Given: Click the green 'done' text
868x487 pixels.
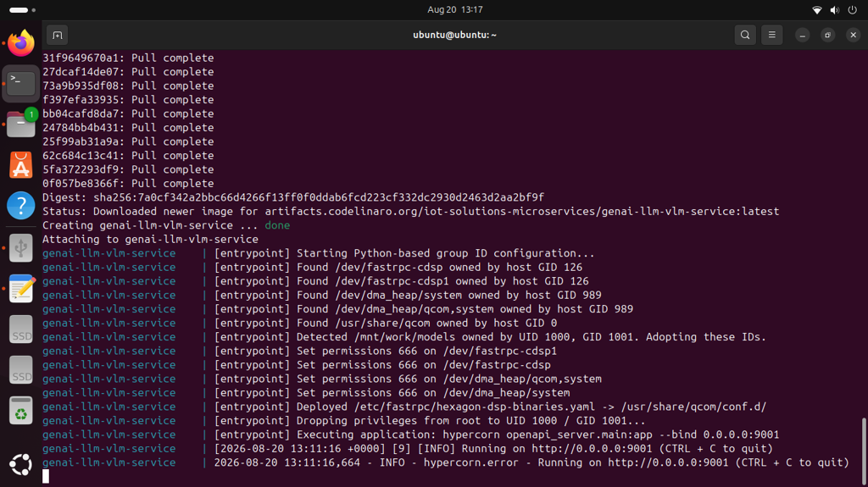Looking at the screenshot, I should coord(277,225).
